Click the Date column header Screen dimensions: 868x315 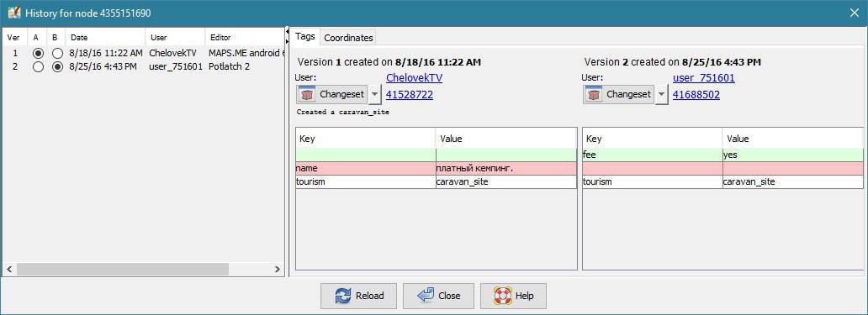(x=106, y=38)
